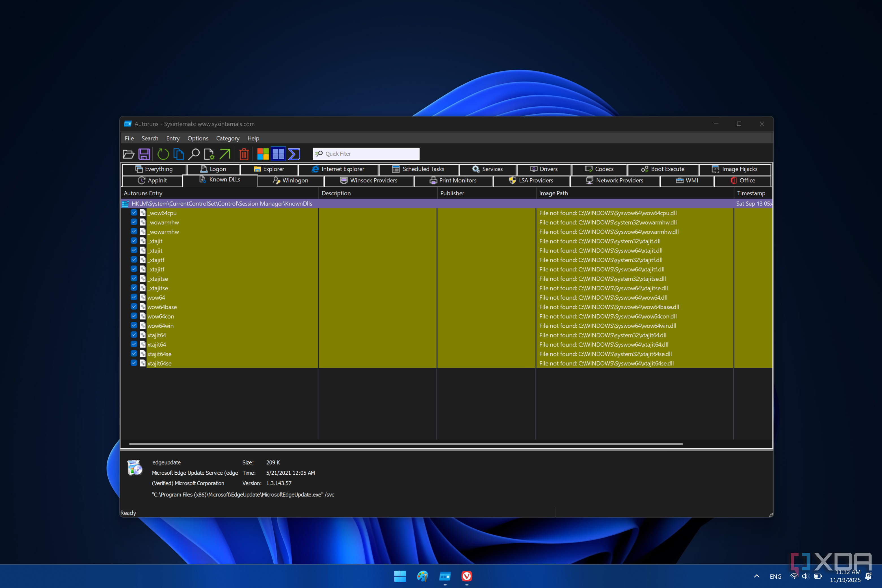882x588 pixels.
Task: Sort by the Publisher column header
Action: point(487,193)
